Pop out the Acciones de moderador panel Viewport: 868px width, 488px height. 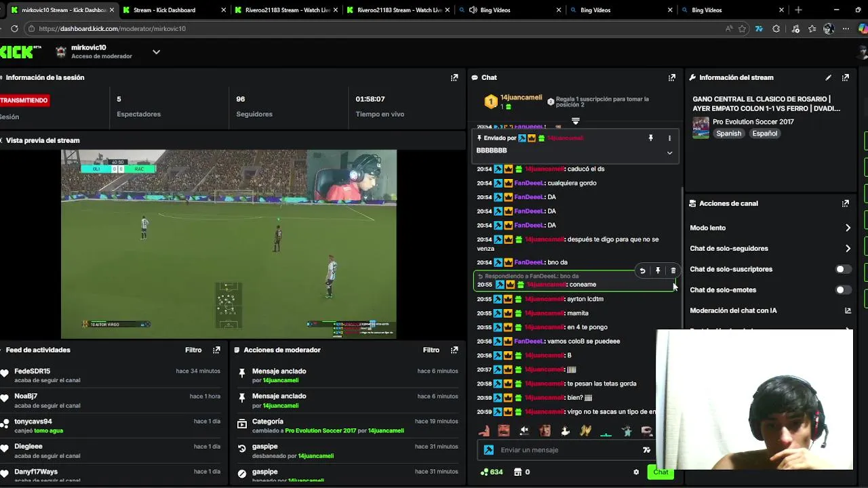[x=454, y=350]
